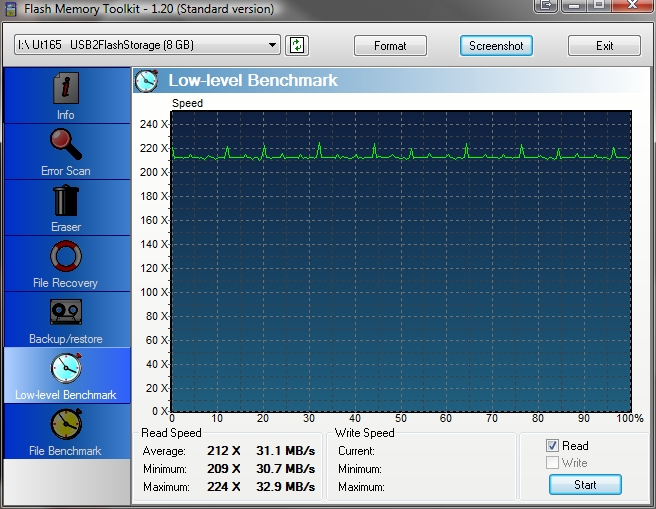Select Low-level Benchmark in the sidebar

[x=66, y=375]
